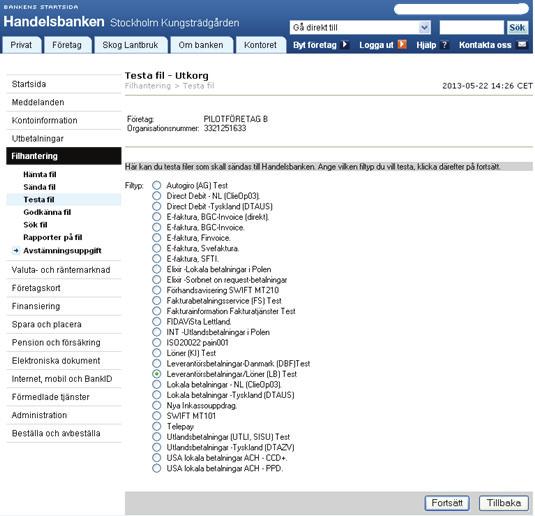Click the Fortsätt button
The image size is (535, 516).
coord(447,503)
